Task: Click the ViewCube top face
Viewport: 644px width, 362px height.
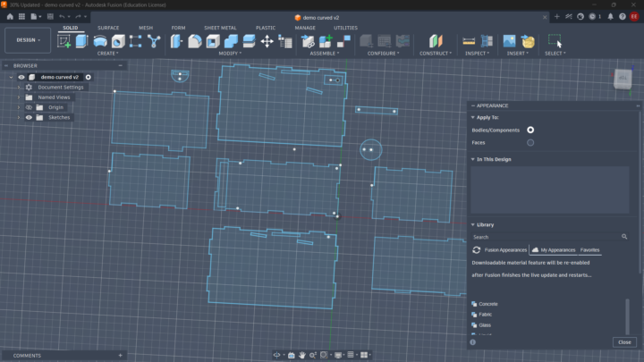Action: pyautogui.click(x=623, y=78)
